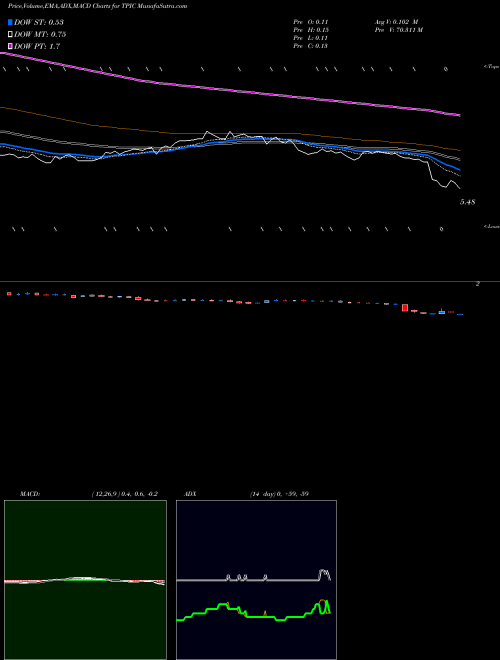The height and width of the screenshot is (660, 500).
Task: Select the chart title text for TPIC
Action: point(98,6)
